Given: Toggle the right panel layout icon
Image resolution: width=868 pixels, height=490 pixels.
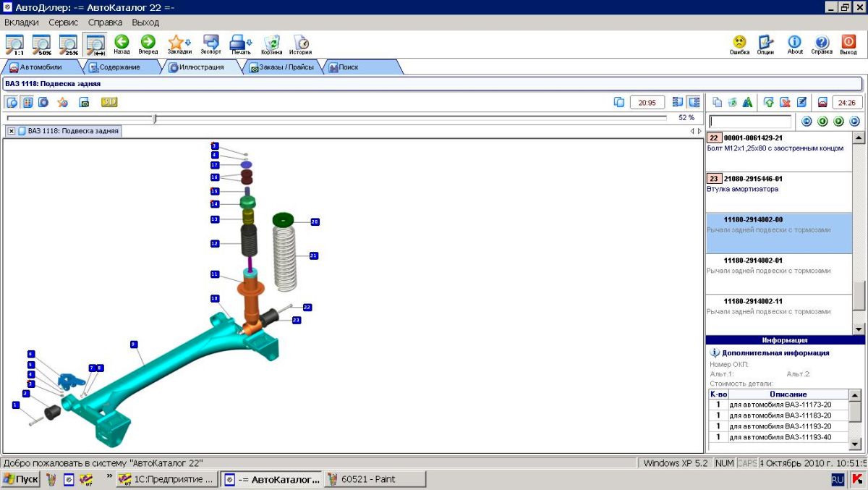Looking at the screenshot, I should 694,102.
